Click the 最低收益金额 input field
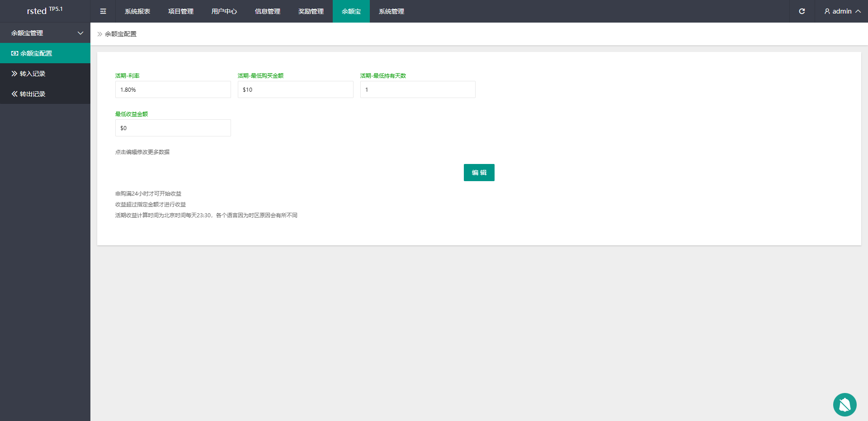Viewport: 868px width, 421px height. [x=173, y=128]
